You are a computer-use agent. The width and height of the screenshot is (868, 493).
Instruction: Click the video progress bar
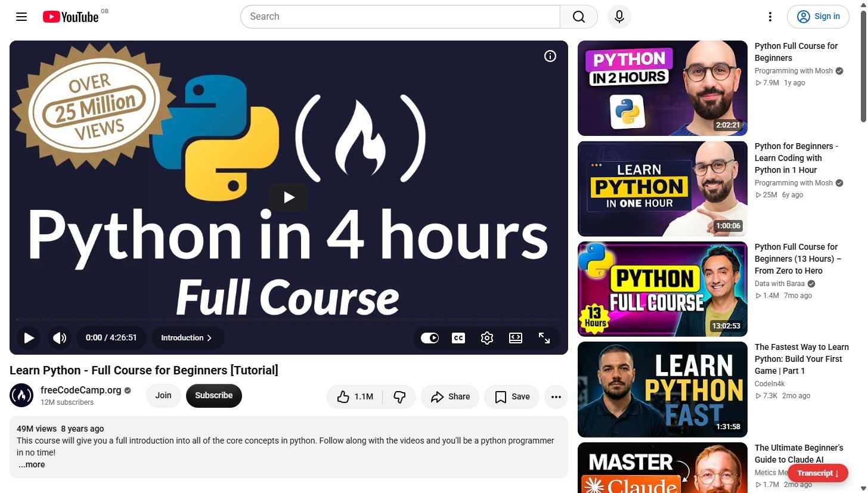[289, 320]
